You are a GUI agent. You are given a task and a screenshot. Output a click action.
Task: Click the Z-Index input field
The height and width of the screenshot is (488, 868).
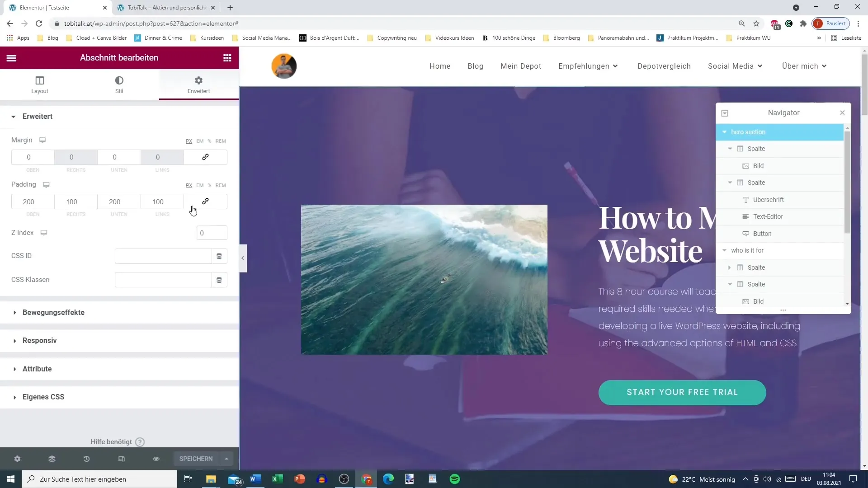pyautogui.click(x=212, y=232)
